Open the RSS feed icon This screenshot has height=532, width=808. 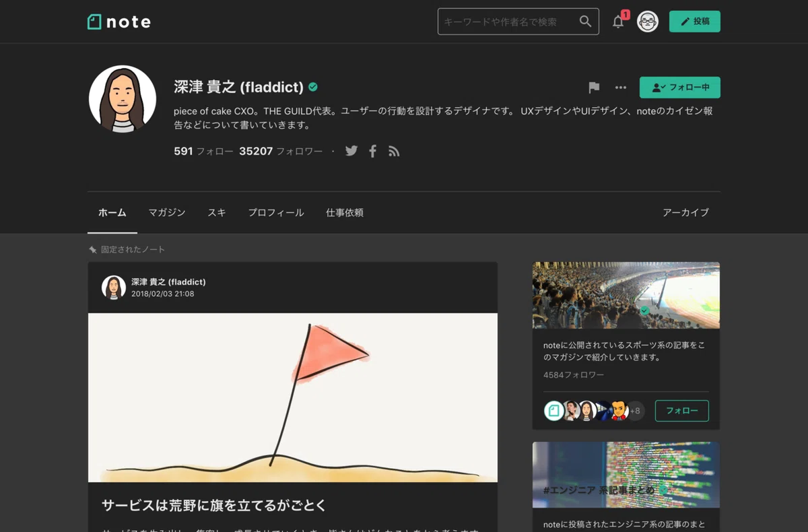tap(394, 152)
